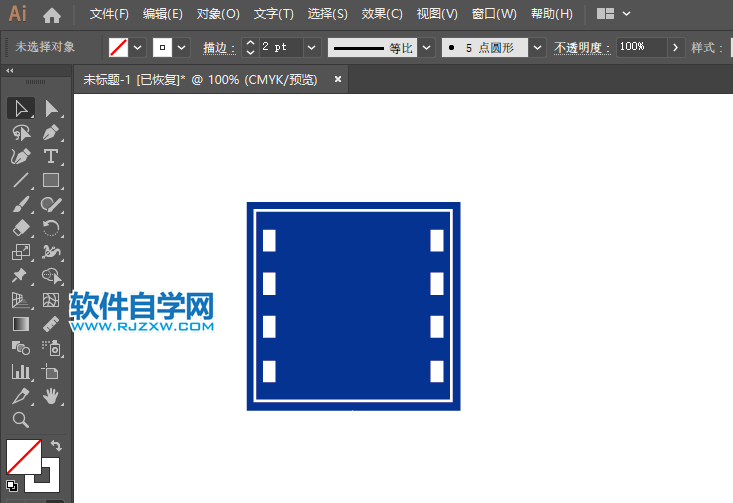This screenshot has height=503, width=733.
Task: Activate the Hand tool
Action: (x=52, y=397)
